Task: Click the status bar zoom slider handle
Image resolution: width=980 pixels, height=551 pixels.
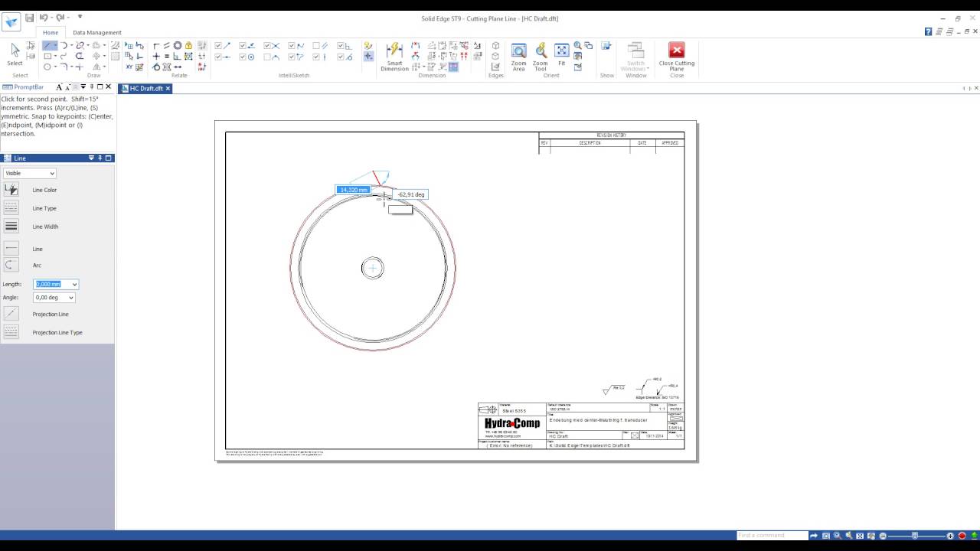Action: [914, 536]
